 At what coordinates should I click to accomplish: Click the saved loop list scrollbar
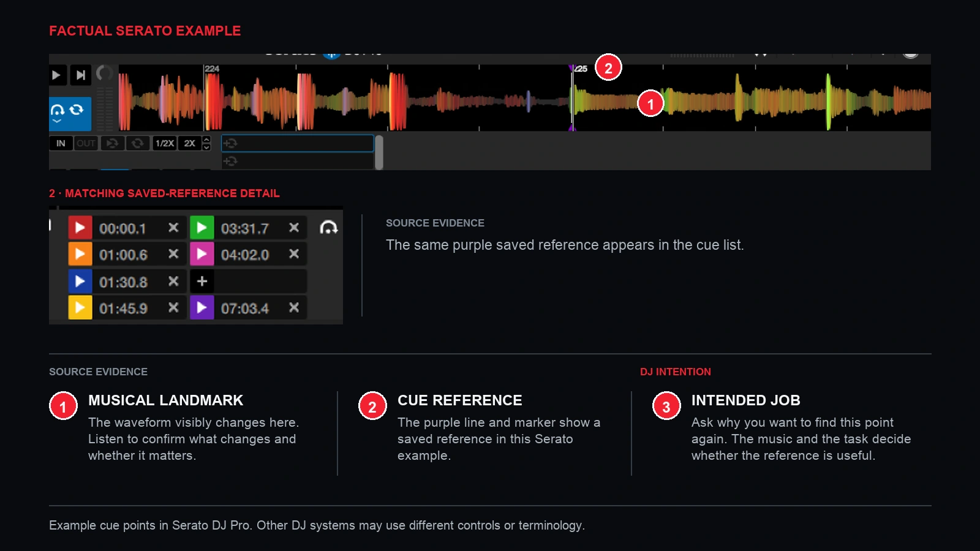(379, 152)
